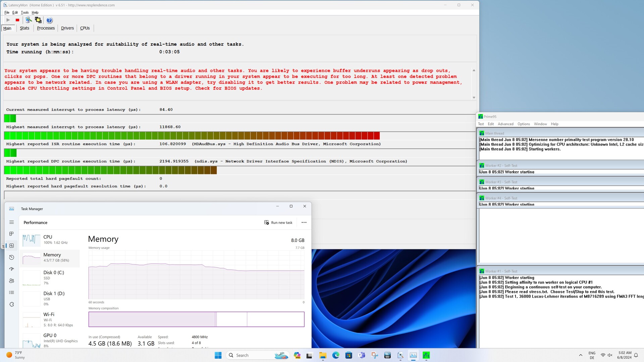Open Task Manager App history page icon
The width and height of the screenshot is (644, 362).
[x=11, y=257]
